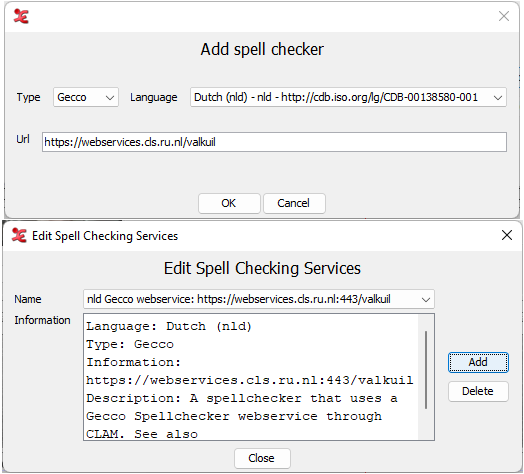Click the red app icon in Add spell checker window
Image resolution: width=524 pixels, height=474 pixels.
click(x=21, y=16)
